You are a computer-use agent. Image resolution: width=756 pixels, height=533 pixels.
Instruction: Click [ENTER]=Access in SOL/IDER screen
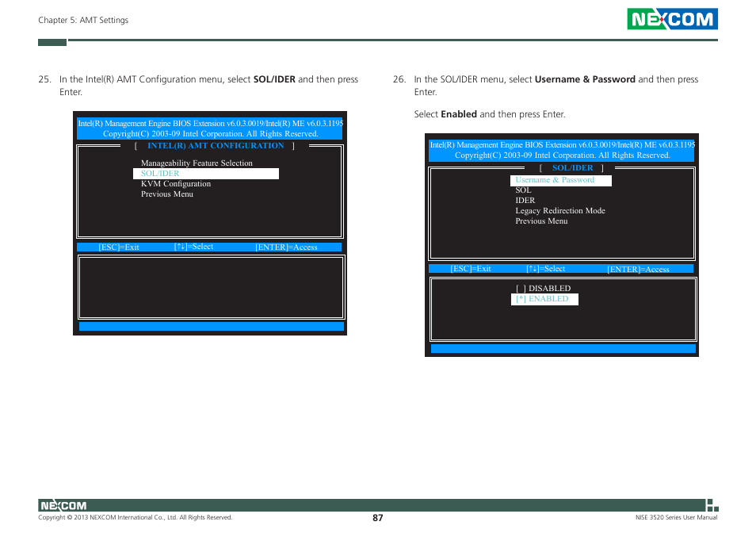coord(638,269)
